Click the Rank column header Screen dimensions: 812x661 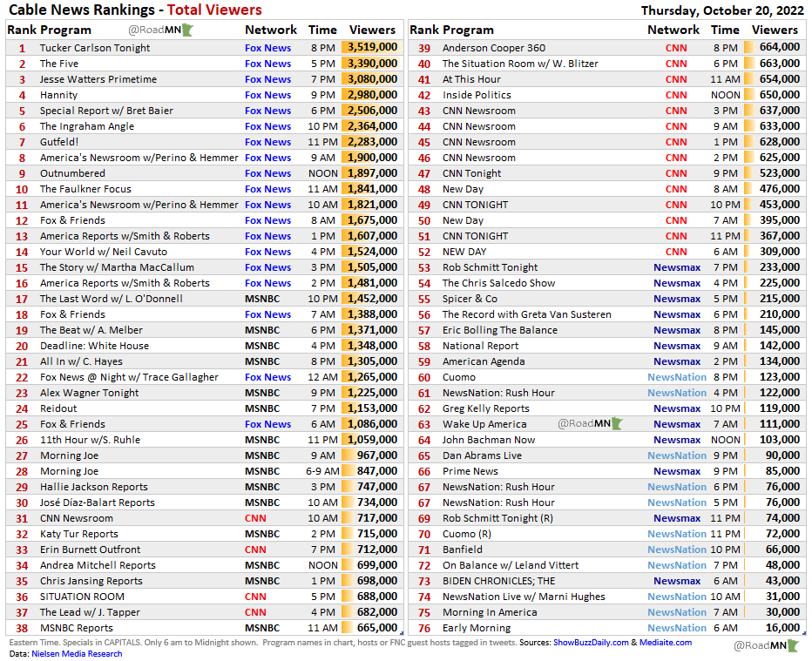click(x=22, y=29)
